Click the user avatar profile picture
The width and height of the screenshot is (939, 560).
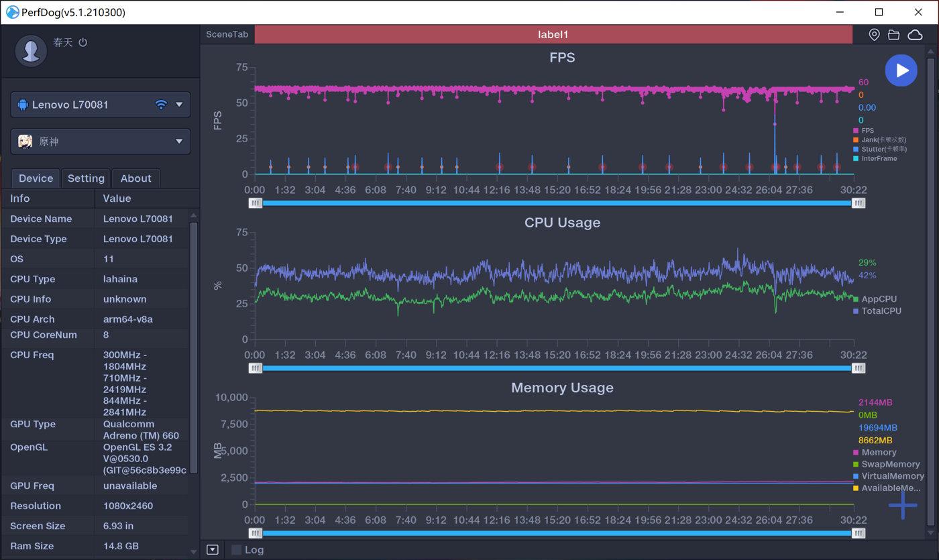(x=31, y=51)
